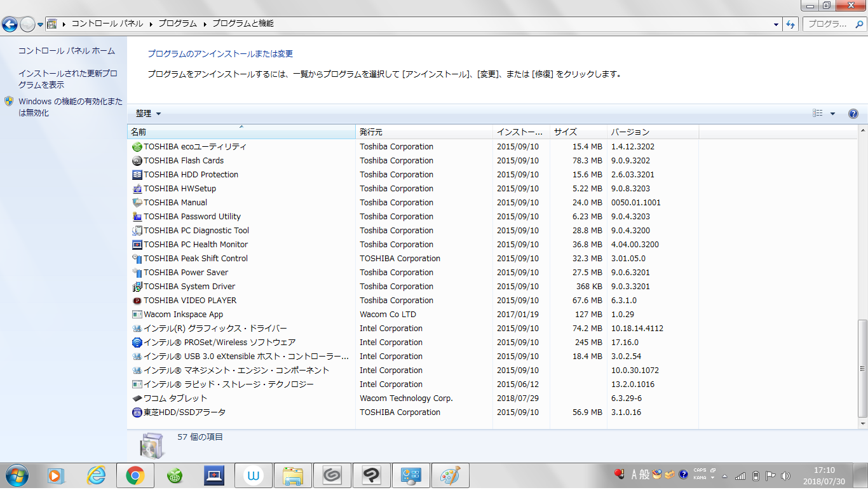Image resolution: width=868 pixels, height=490 pixels.
Task: Open the address bar history dropdown arrow
Action: click(x=776, y=24)
